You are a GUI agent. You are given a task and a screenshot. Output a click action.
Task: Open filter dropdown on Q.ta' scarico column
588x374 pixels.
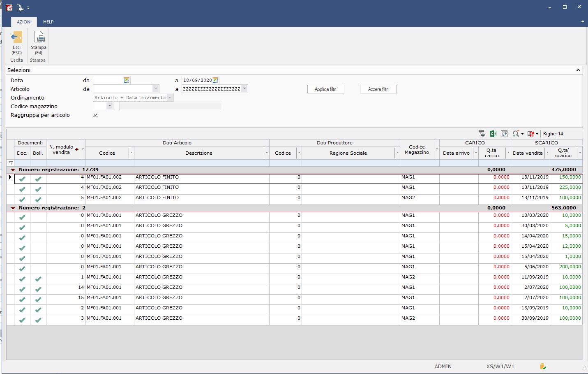click(x=580, y=153)
